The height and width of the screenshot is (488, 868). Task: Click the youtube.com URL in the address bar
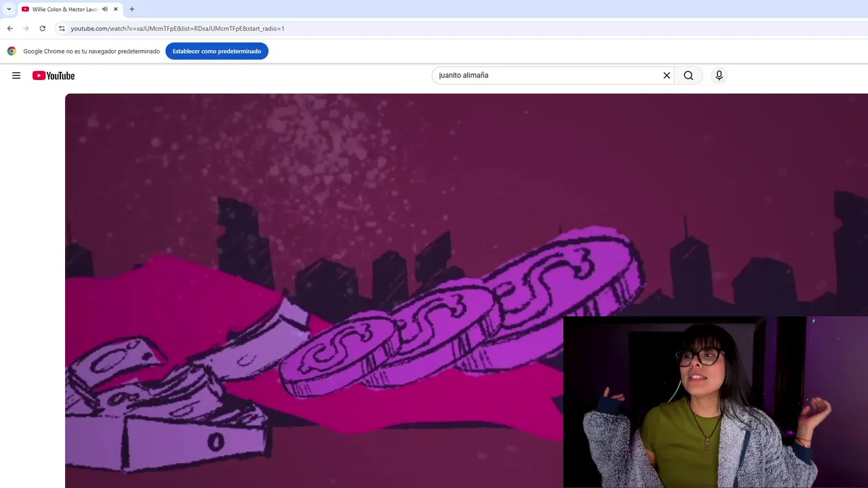tap(177, 28)
